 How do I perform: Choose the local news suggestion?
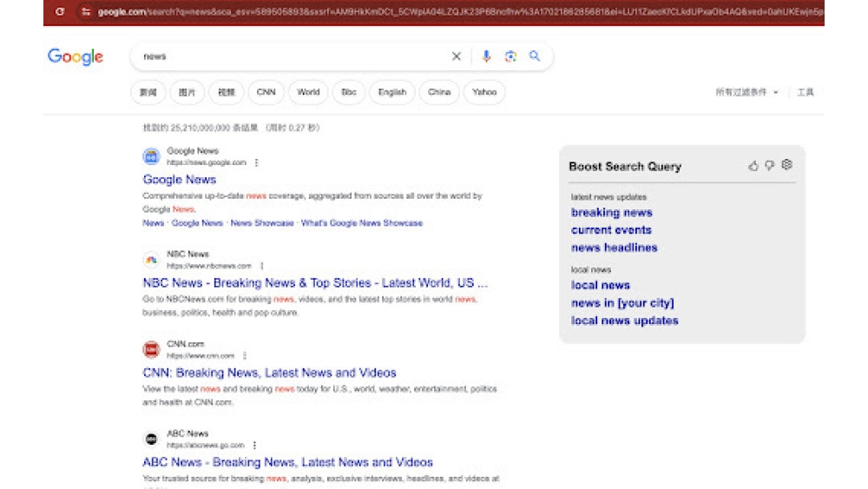[x=601, y=285]
